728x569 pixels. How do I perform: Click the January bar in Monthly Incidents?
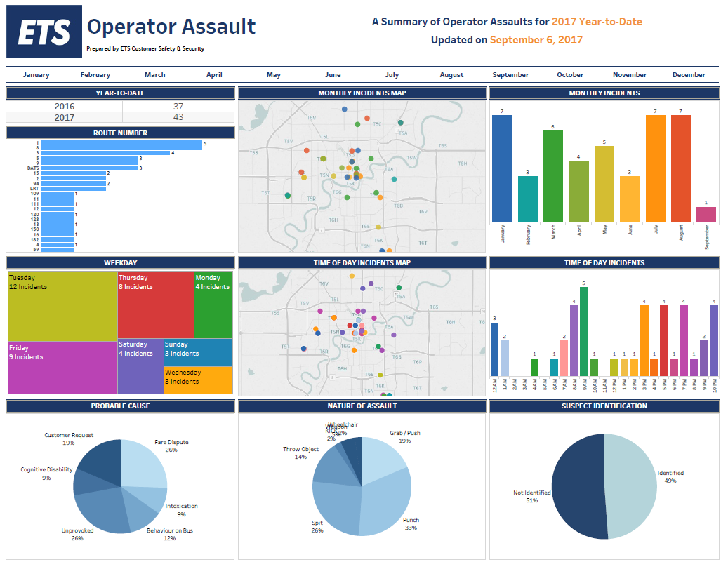[502, 168]
